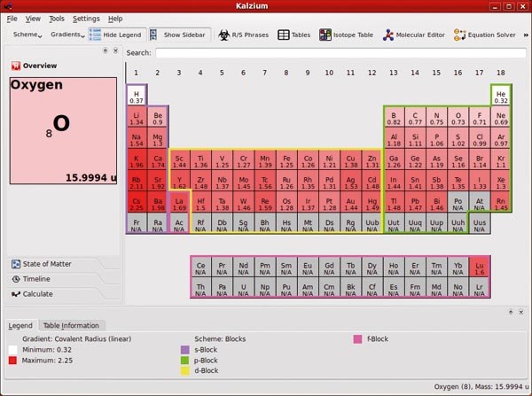Screen dimensions: 532x396
Task: Switch to the Table Information tab
Action: [71, 325]
